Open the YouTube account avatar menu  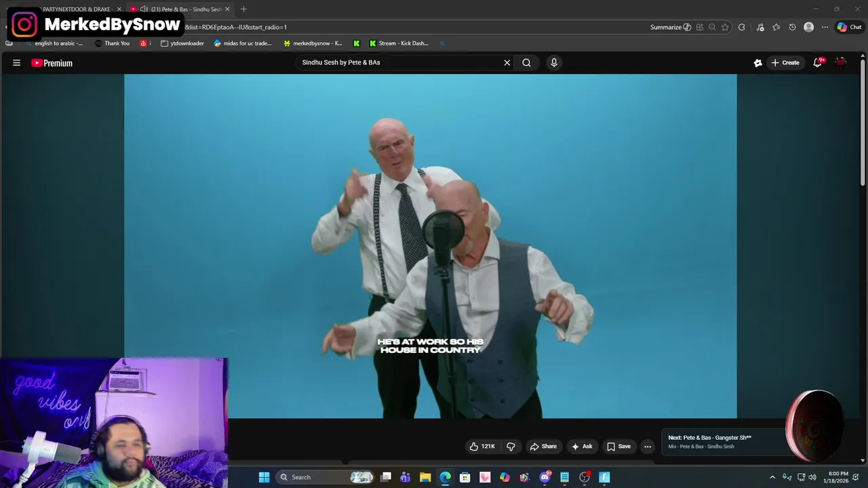pyautogui.click(x=841, y=62)
